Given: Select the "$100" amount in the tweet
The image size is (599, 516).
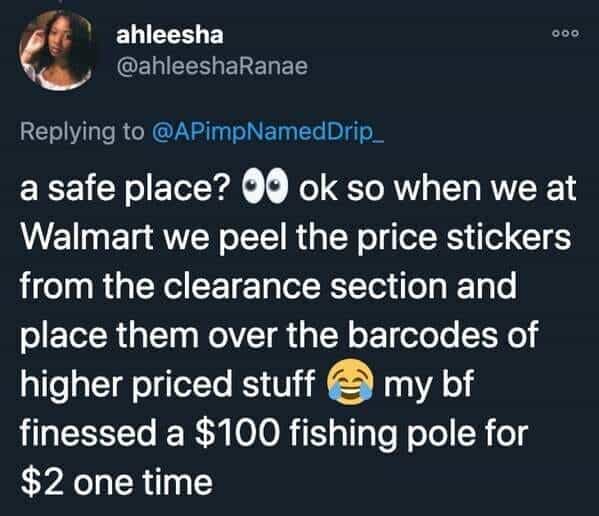Looking at the screenshot, I should tap(237, 434).
